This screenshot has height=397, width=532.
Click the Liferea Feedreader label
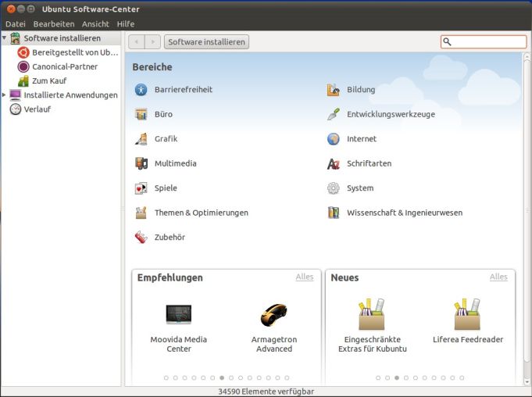coord(468,339)
